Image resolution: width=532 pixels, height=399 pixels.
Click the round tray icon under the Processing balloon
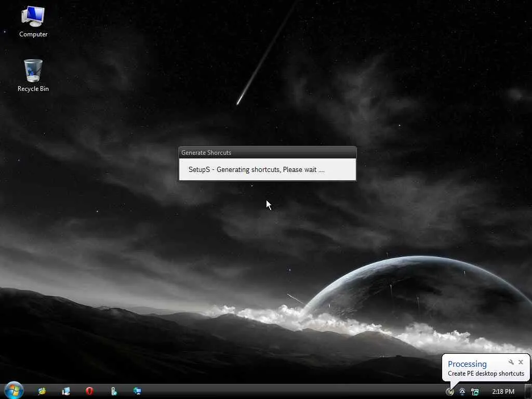pos(450,392)
